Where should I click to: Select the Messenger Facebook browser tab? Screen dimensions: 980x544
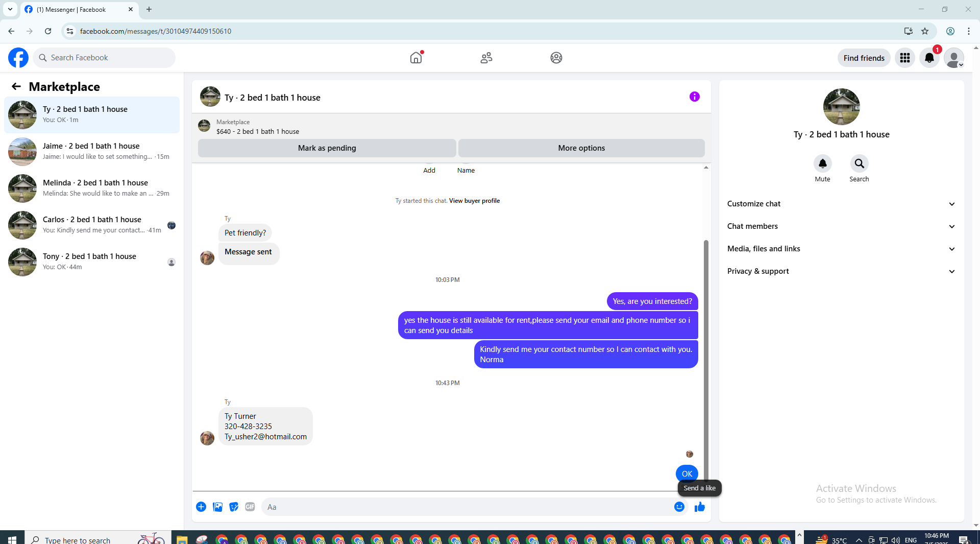coord(79,10)
